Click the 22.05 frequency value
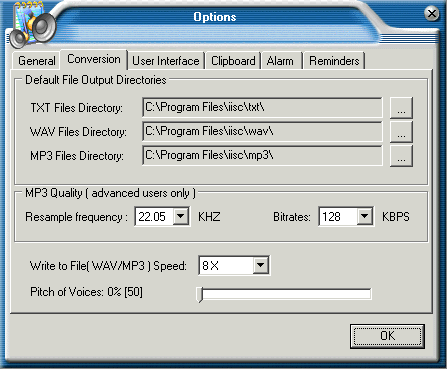Screen dimensions: 447x369 [x=152, y=217]
